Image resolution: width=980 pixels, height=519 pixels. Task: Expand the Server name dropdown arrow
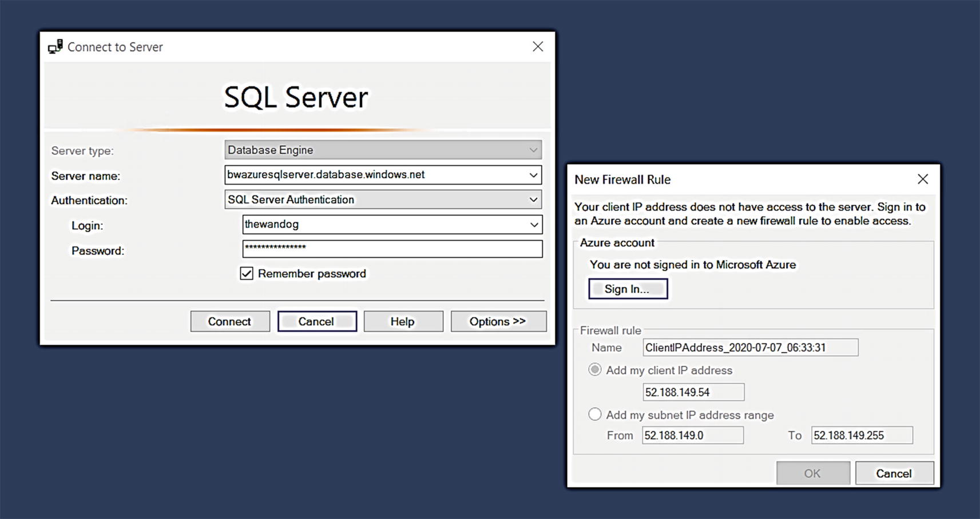click(533, 175)
